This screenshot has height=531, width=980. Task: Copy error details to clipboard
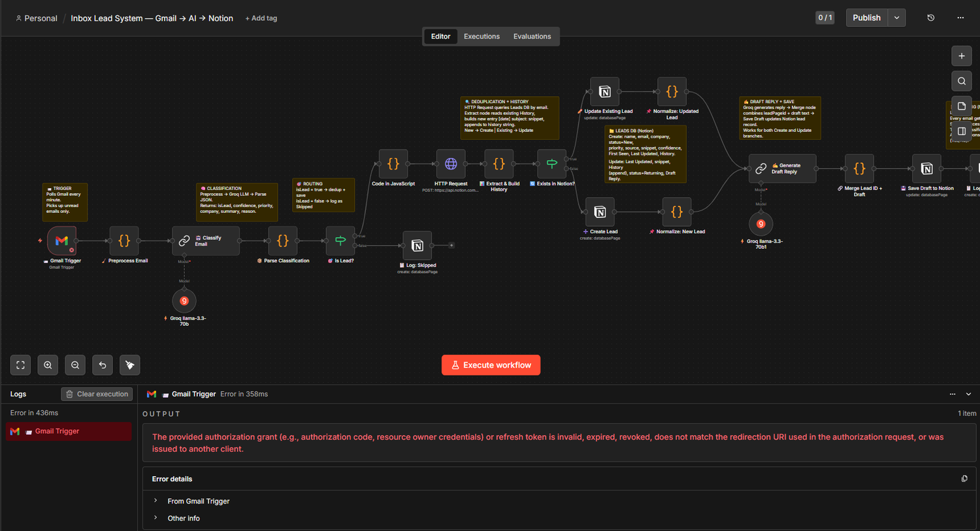point(964,479)
